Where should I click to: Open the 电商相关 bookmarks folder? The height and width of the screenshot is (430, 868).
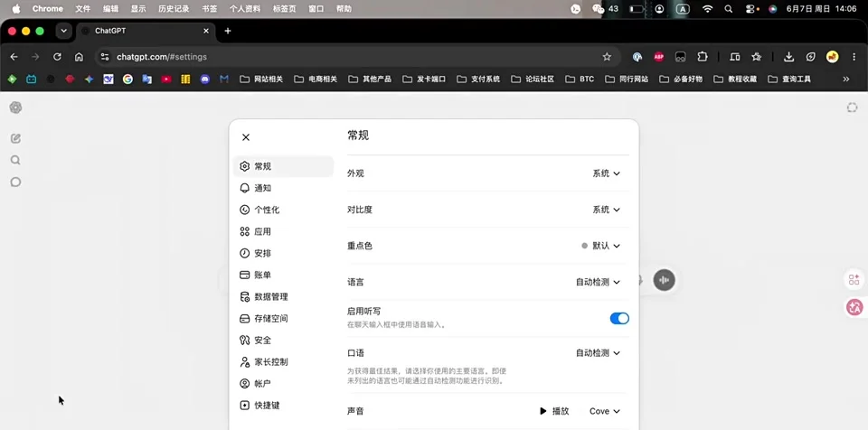316,79
